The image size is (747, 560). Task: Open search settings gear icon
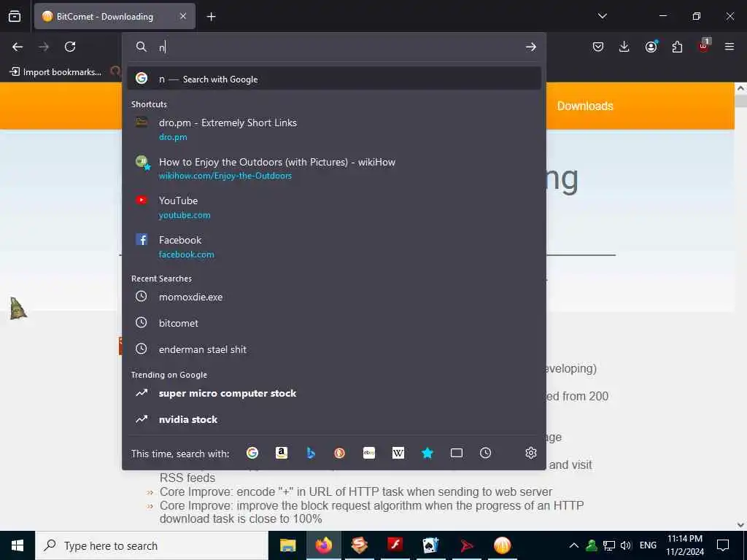(531, 453)
